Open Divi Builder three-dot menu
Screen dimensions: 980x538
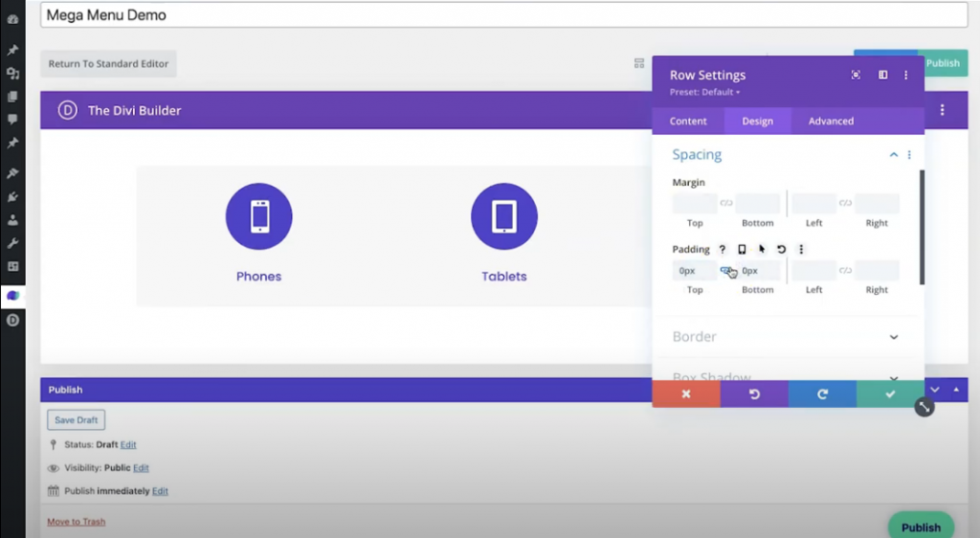943,111
